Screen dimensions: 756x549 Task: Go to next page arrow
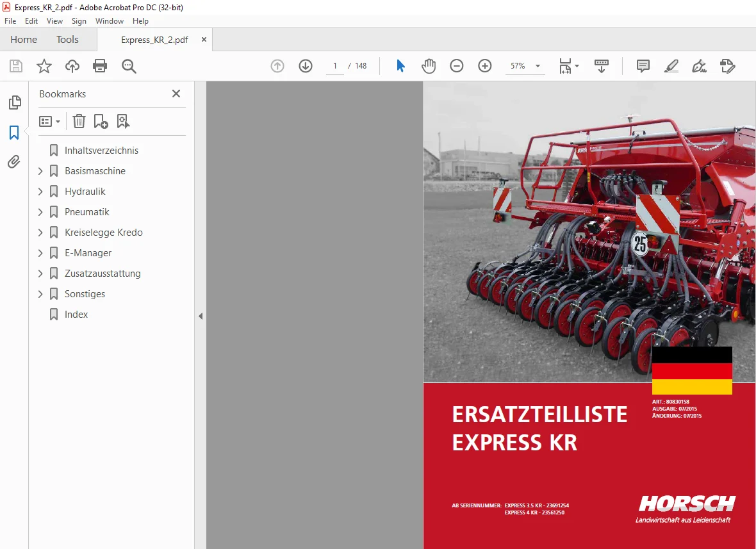(x=305, y=66)
